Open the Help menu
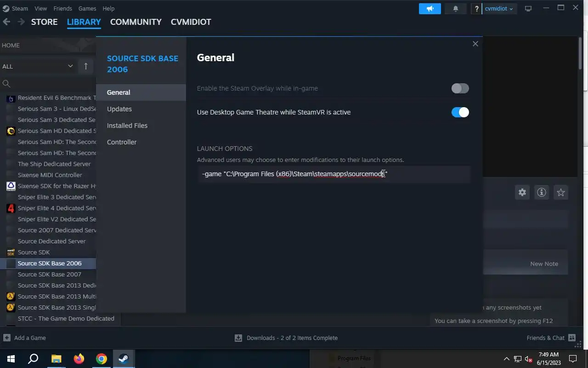Image resolution: width=588 pixels, height=368 pixels. tap(108, 8)
